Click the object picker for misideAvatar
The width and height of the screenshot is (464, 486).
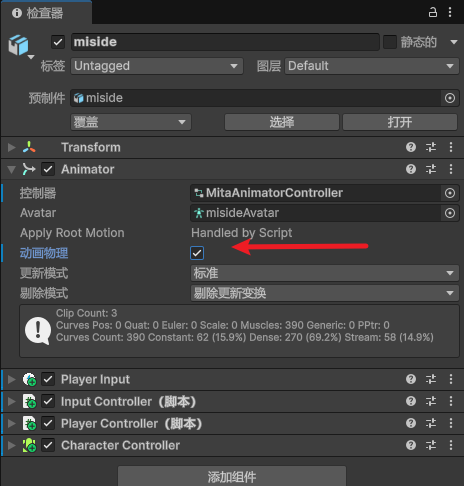450,213
